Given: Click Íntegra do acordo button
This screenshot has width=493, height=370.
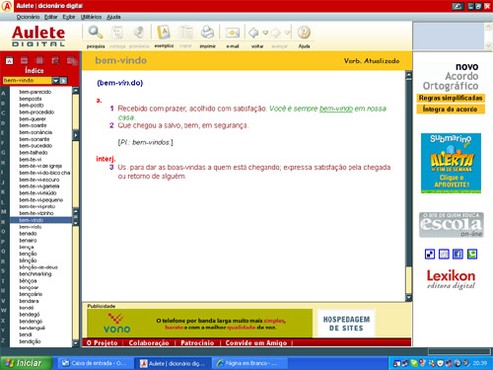Looking at the screenshot, I should (450, 109).
